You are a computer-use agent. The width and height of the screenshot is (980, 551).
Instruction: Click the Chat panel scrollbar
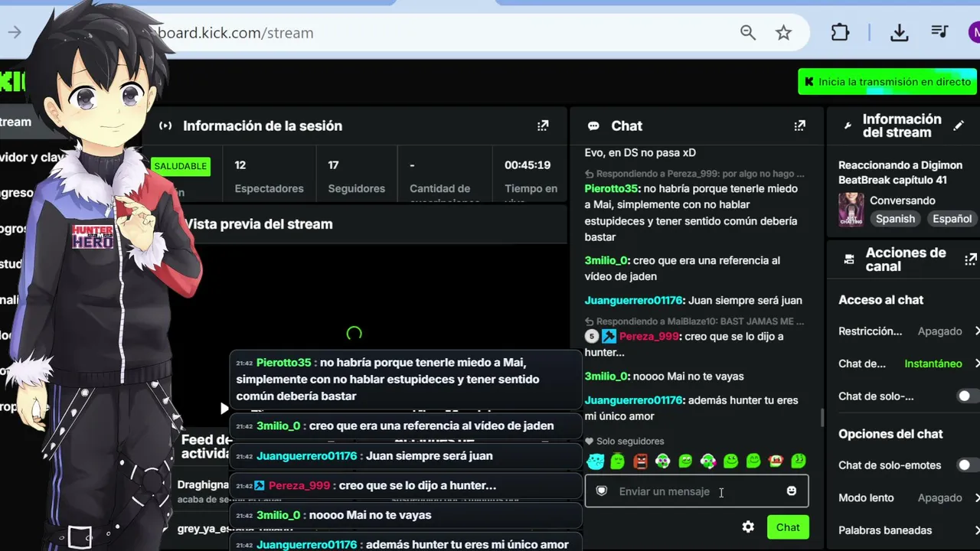[822, 418]
